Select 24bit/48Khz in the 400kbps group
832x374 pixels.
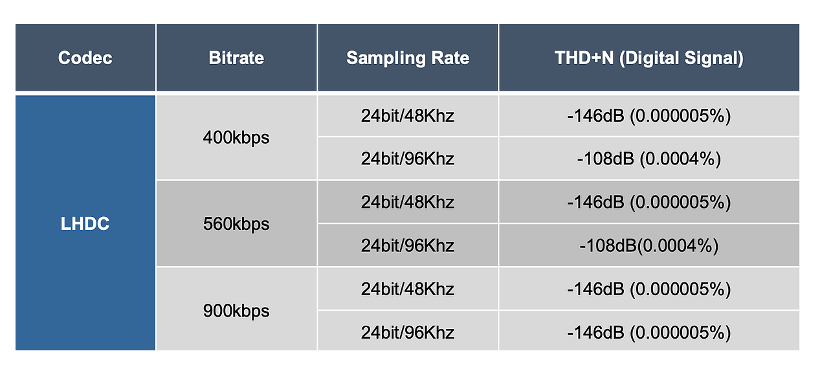408,116
